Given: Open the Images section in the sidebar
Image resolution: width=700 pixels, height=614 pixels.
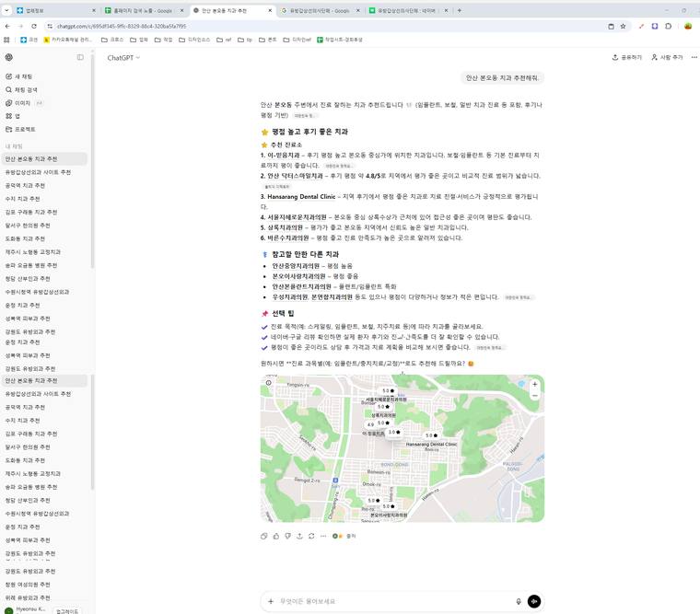Looking at the screenshot, I should pos(17,103).
